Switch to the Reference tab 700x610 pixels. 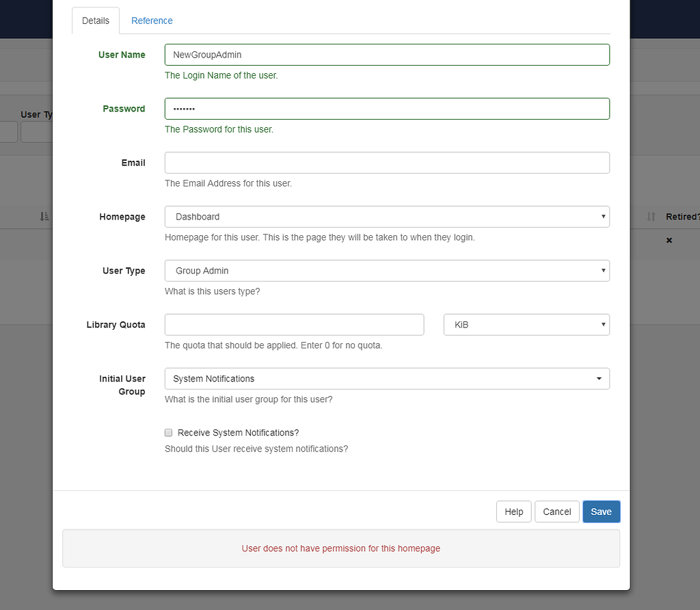point(152,21)
